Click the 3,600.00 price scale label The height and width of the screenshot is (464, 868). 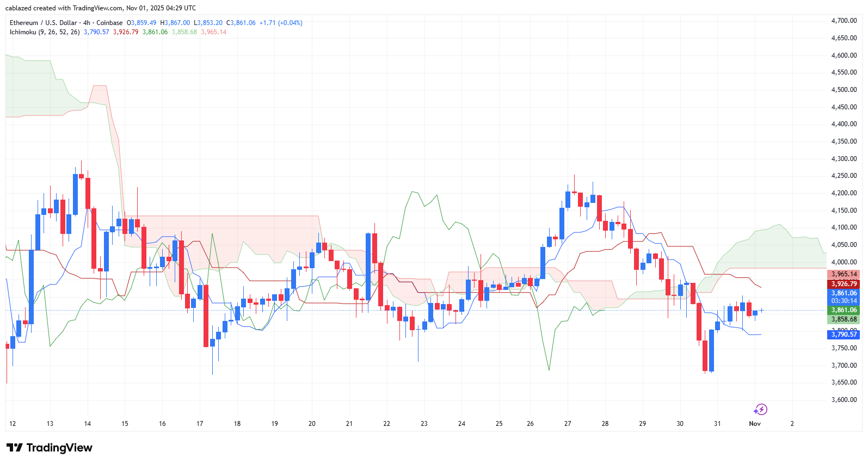coord(844,400)
